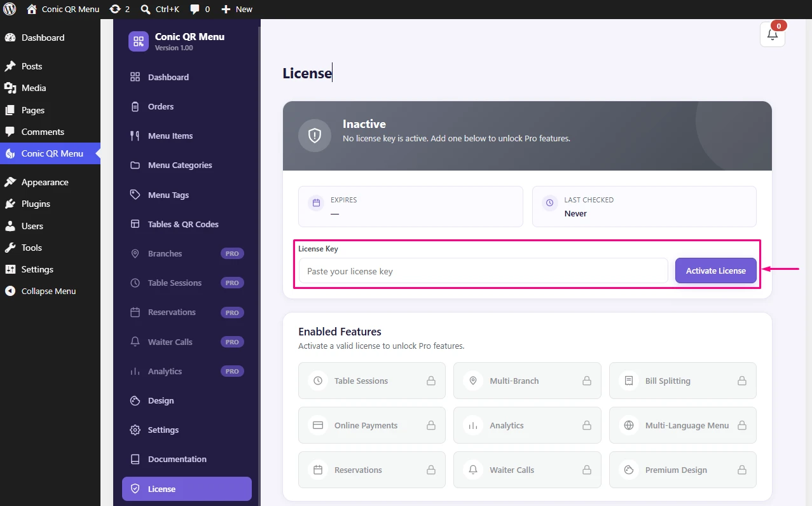Viewport: 812px width, 506px height.
Task: Click the updates icon showing 2
Action: (119, 9)
